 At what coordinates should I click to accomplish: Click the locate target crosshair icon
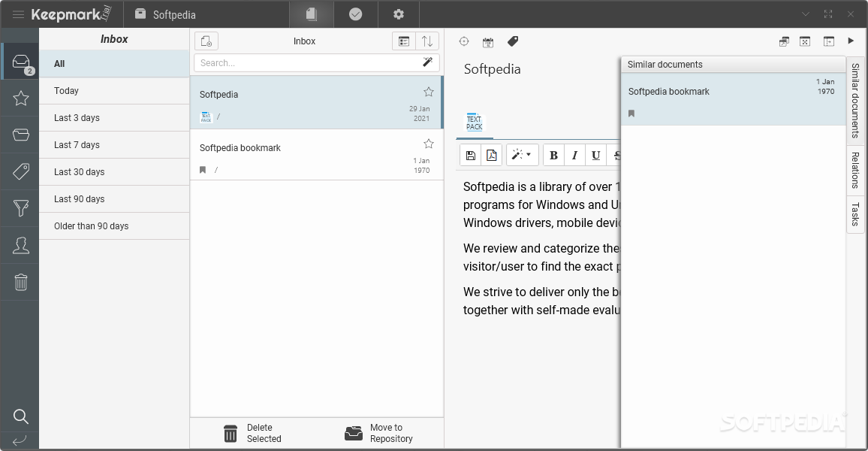click(464, 41)
